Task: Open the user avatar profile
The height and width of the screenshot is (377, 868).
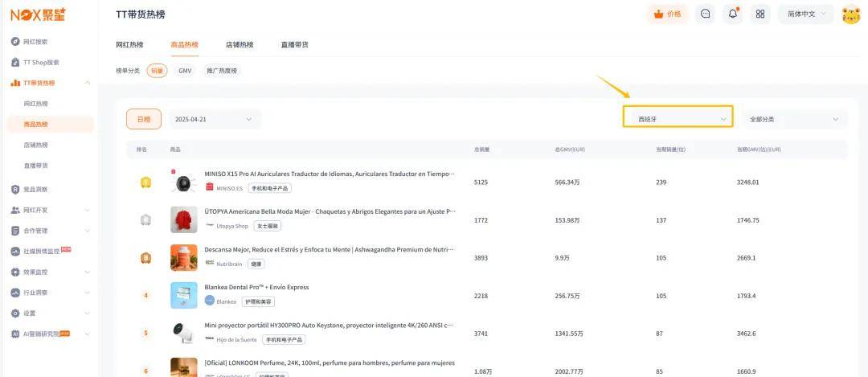Action: 850,14
